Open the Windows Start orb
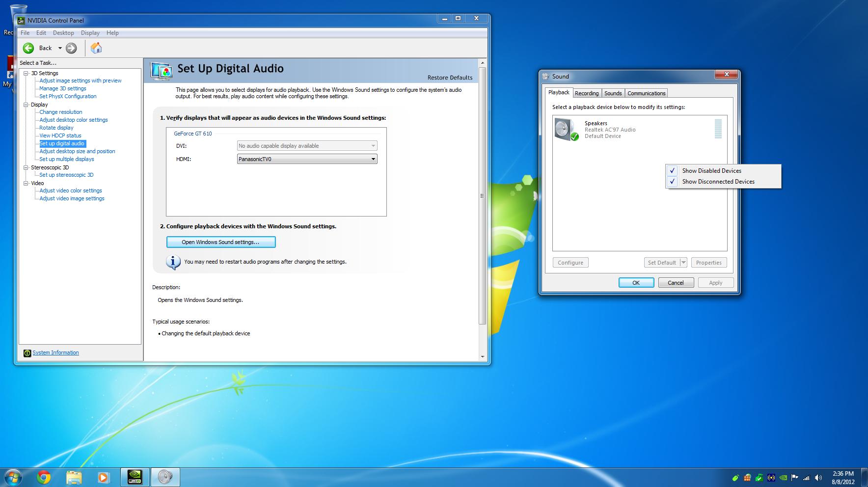 [13, 477]
